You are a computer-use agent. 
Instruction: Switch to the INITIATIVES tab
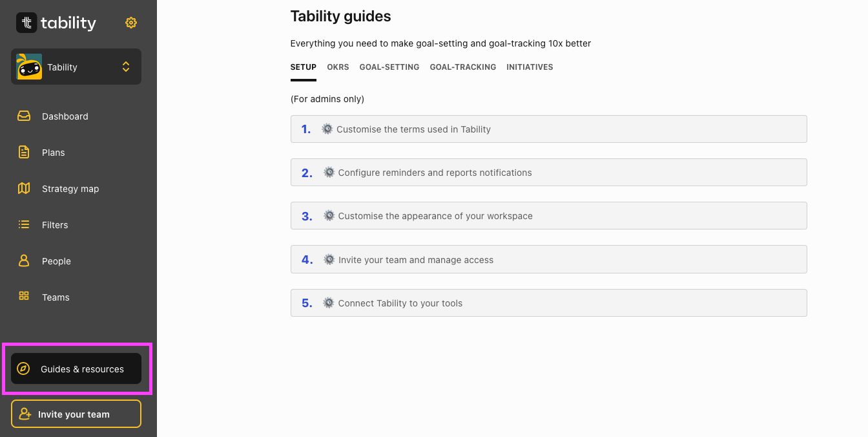point(530,67)
